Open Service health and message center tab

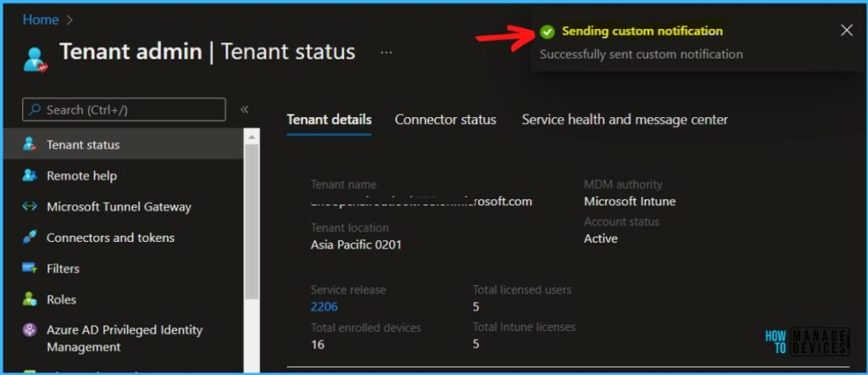tap(625, 120)
